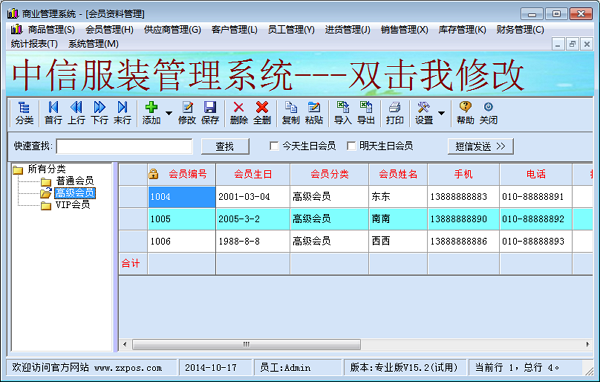The width and height of the screenshot is (600, 382).
Task: Click the lock icon in header row
Action: (x=153, y=174)
